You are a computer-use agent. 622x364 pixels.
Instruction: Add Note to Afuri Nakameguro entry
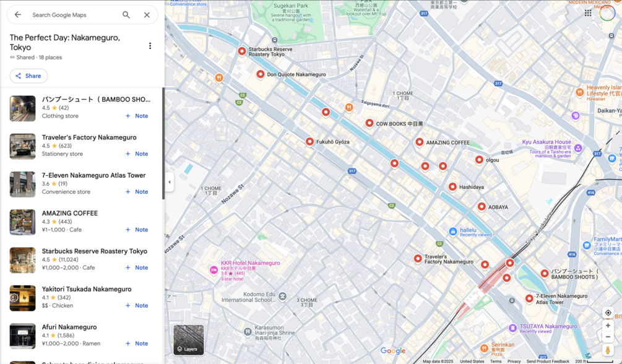tap(137, 344)
